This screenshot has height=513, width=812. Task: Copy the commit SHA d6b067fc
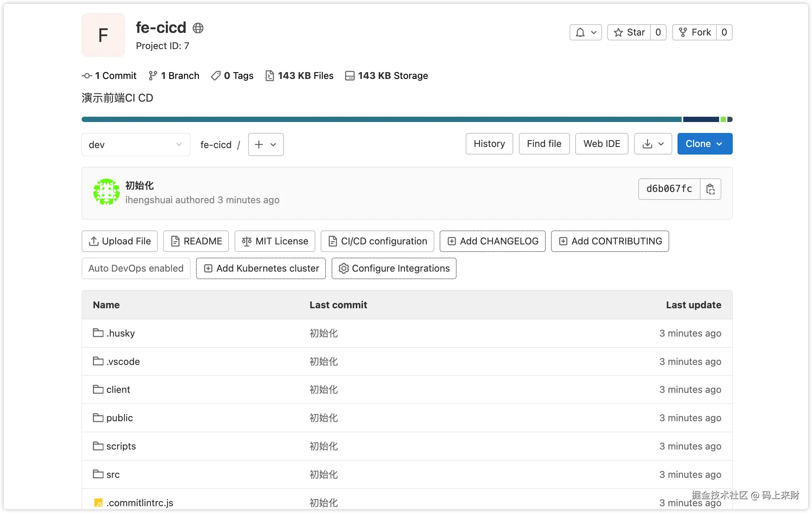710,189
